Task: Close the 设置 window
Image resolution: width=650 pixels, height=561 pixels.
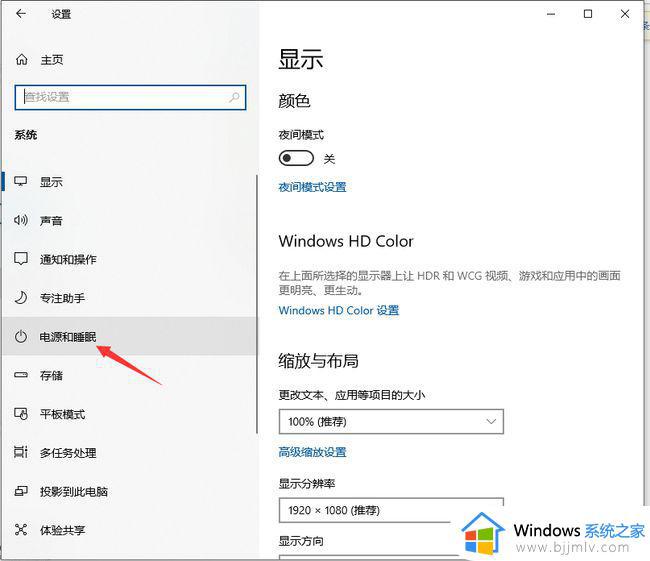Action: [625, 14]
